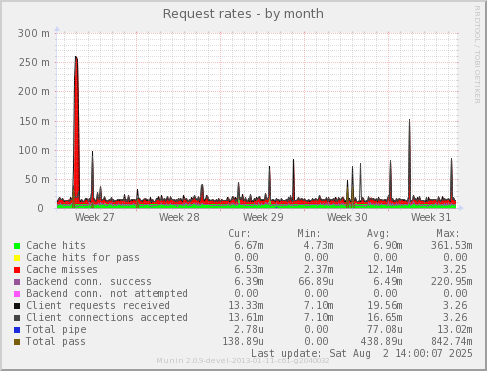Click Total pass max value 842.74m
Image resolution: width=487 pixels, height=371 pixels.
click(x=451, y=342)
